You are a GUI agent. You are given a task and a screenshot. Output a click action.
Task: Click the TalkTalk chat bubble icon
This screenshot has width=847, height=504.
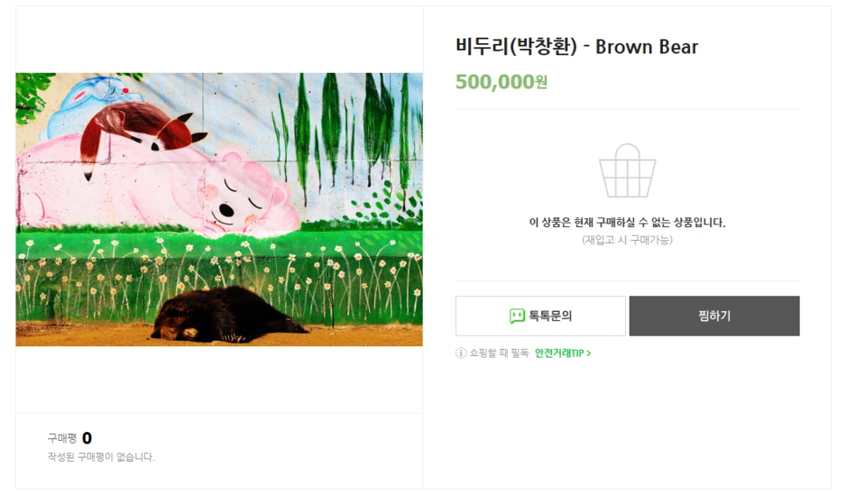tap(517, 316)
